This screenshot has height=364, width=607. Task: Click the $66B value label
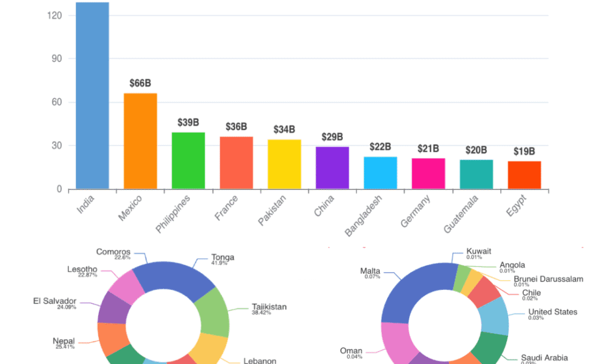[x=140, y=84]
